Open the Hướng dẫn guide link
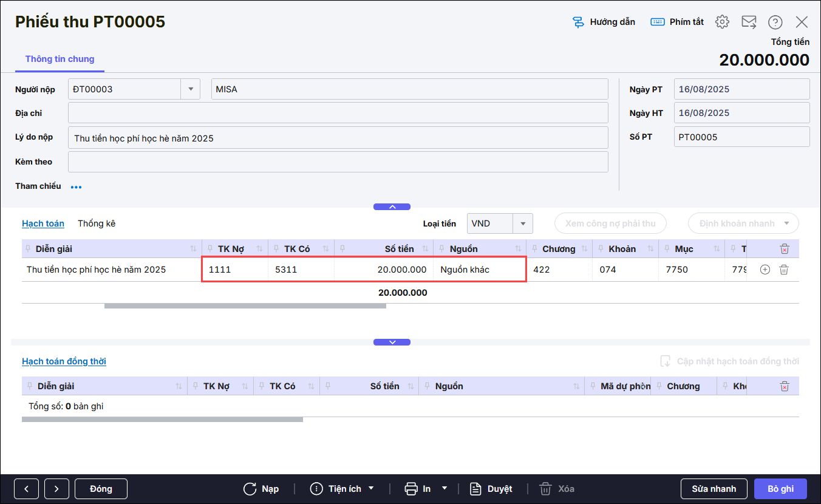Image resolution: width=821 pixels, height=504 pixels. point(604,22)
